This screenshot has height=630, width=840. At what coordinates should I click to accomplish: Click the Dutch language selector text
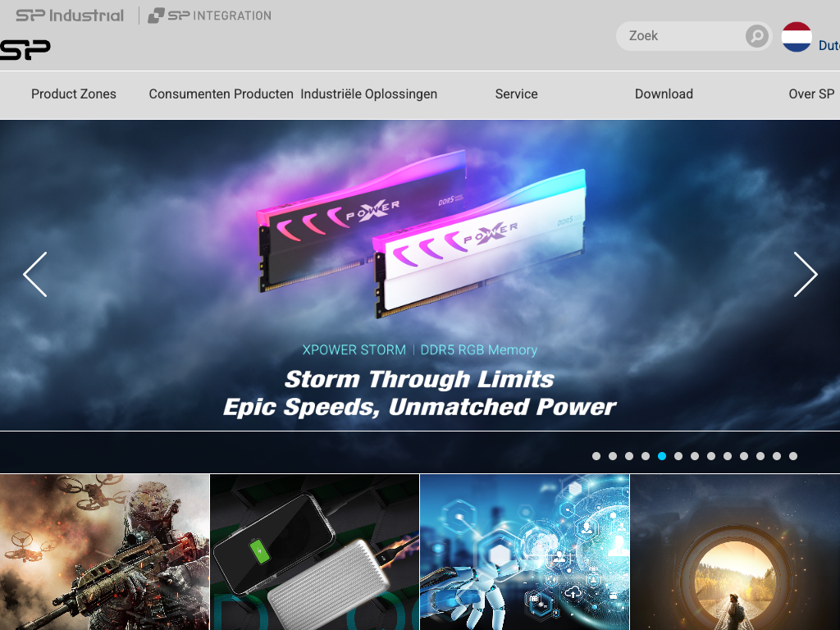[x=829, y=46]
